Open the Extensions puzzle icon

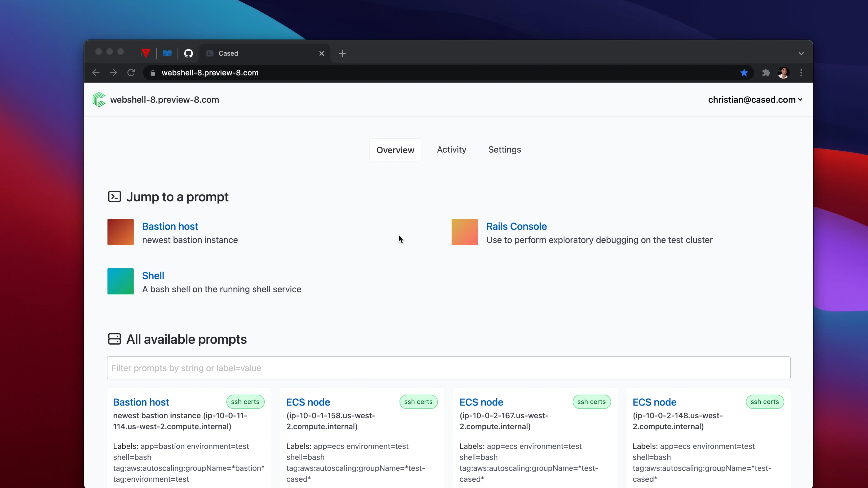(766, 73)
